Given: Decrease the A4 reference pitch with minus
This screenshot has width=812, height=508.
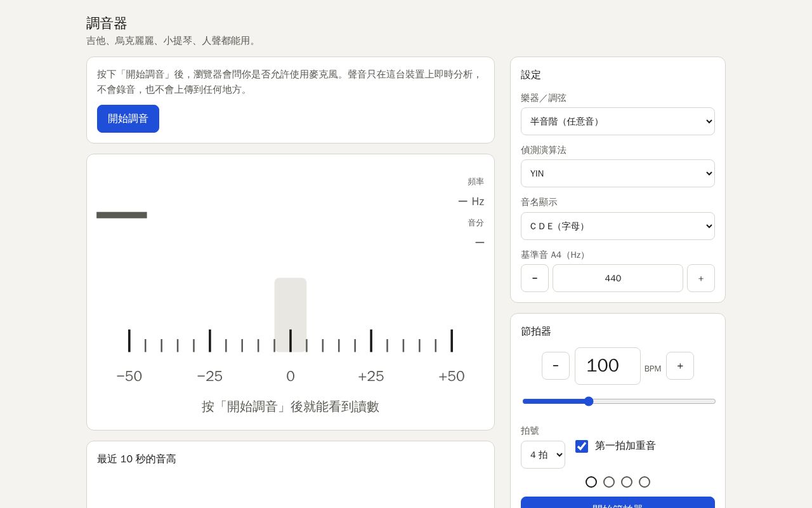Looking at the screenshot, I should (x=535, y=278).
